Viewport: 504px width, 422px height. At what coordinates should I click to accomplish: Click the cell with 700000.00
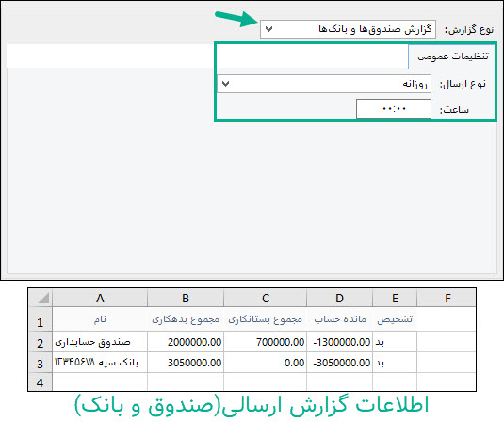265,342
